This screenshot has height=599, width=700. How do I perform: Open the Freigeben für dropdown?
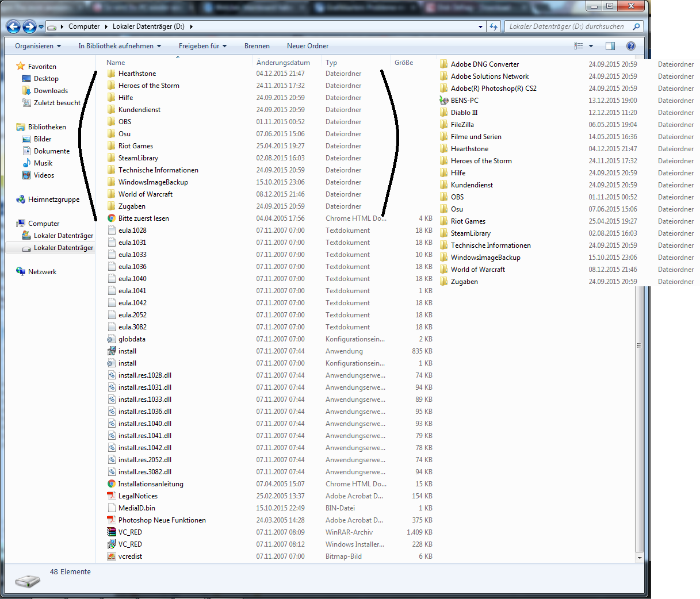[x=202, y=46]
